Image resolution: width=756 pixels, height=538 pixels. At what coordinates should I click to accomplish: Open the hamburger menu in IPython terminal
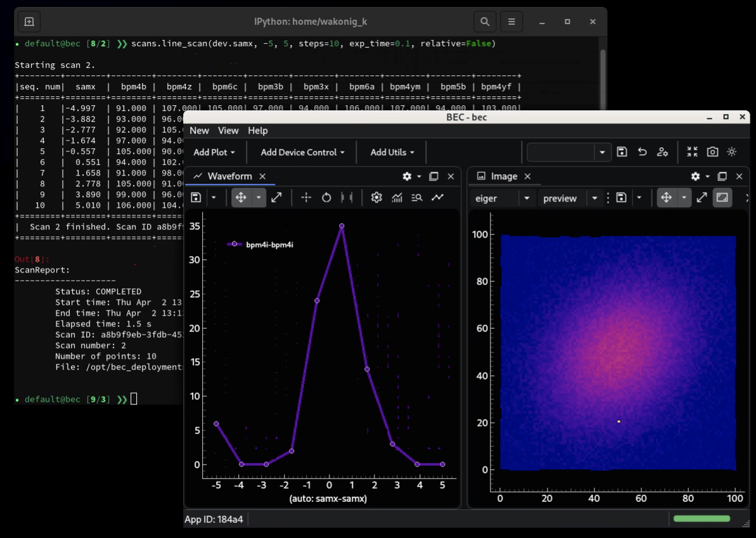511,22
